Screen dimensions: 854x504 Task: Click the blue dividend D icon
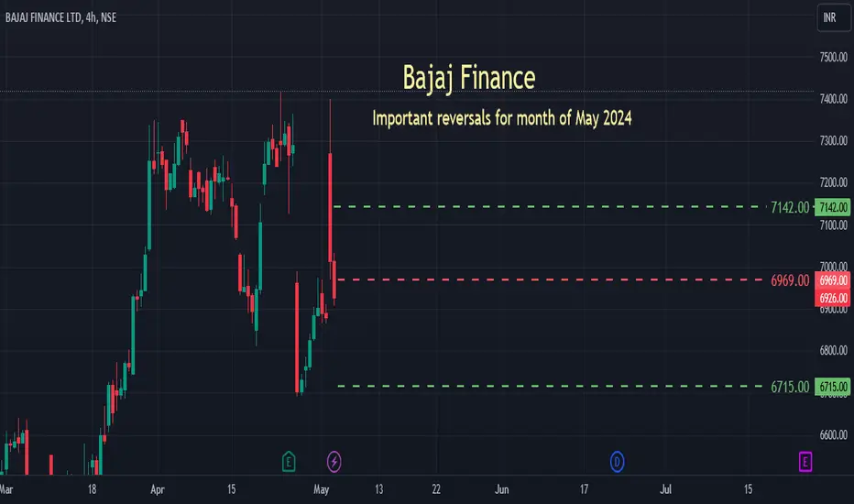[617, 462]
